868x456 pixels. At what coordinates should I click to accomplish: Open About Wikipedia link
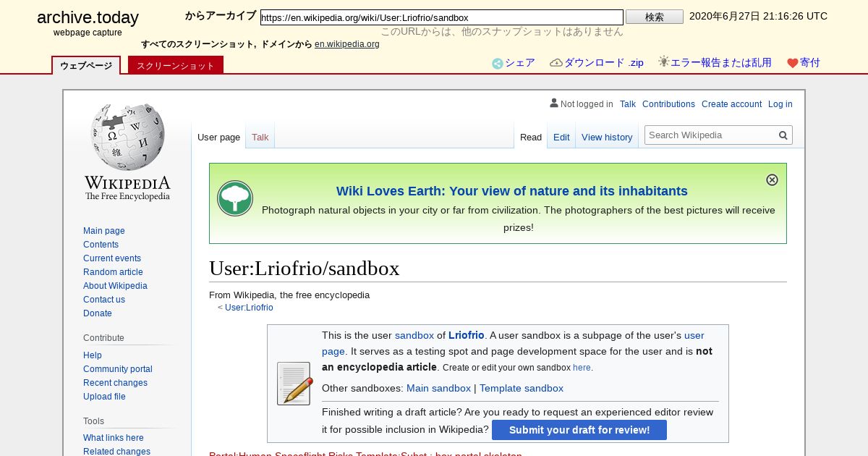coord(115,286)
